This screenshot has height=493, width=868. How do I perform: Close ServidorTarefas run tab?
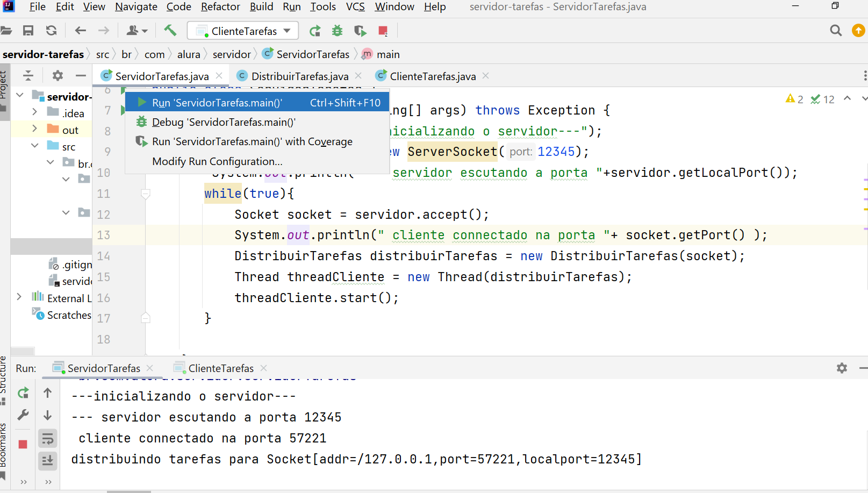tap(150, 368)
